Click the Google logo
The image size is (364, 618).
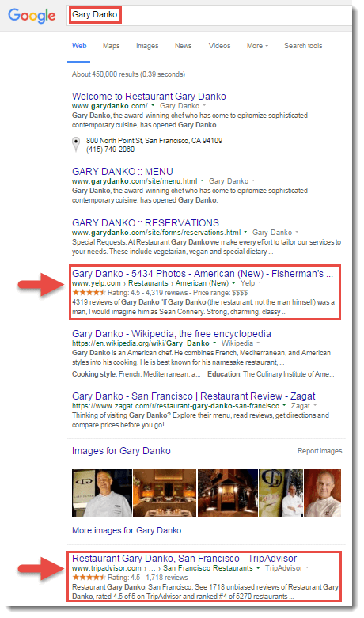[32, 16]
